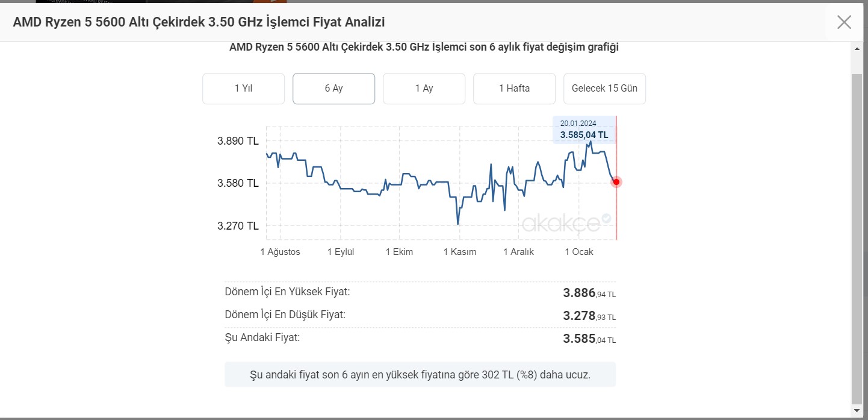Click the 1 Ocak axis label

pyautogui.click(x=579, y=252)
